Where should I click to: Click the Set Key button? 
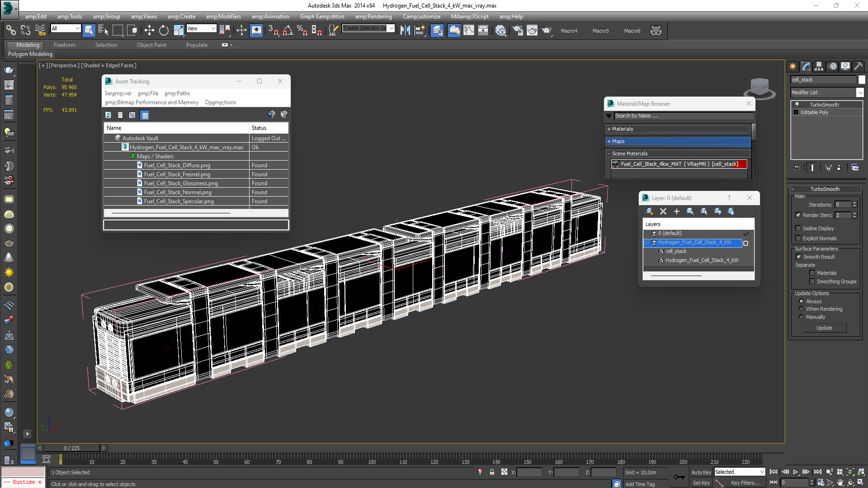[x=701, y=483]
